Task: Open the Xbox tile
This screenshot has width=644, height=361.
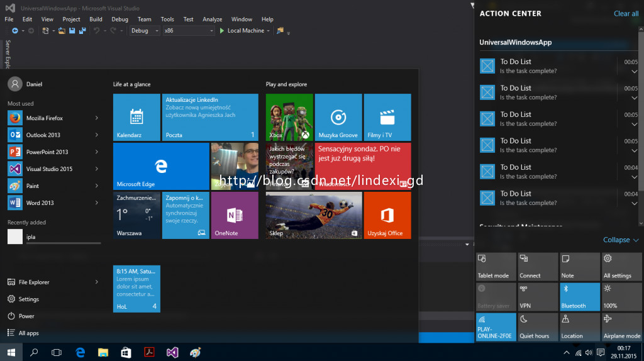Action: 289,118
